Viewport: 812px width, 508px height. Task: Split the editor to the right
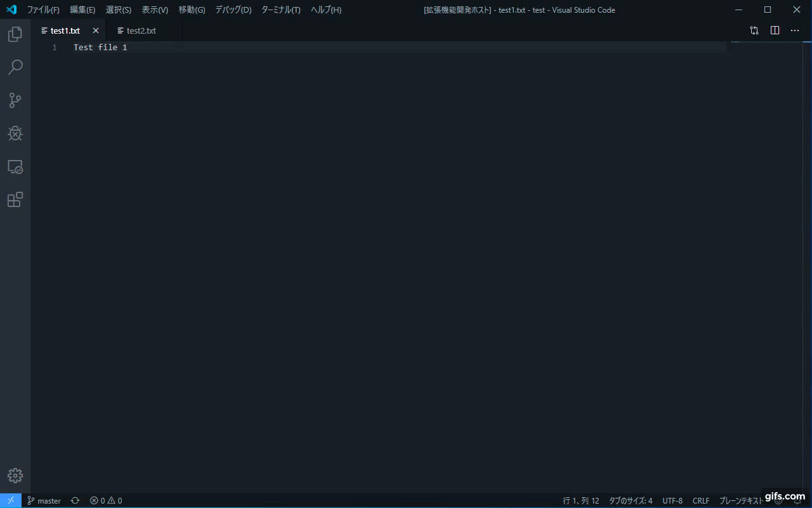point(775,30)
